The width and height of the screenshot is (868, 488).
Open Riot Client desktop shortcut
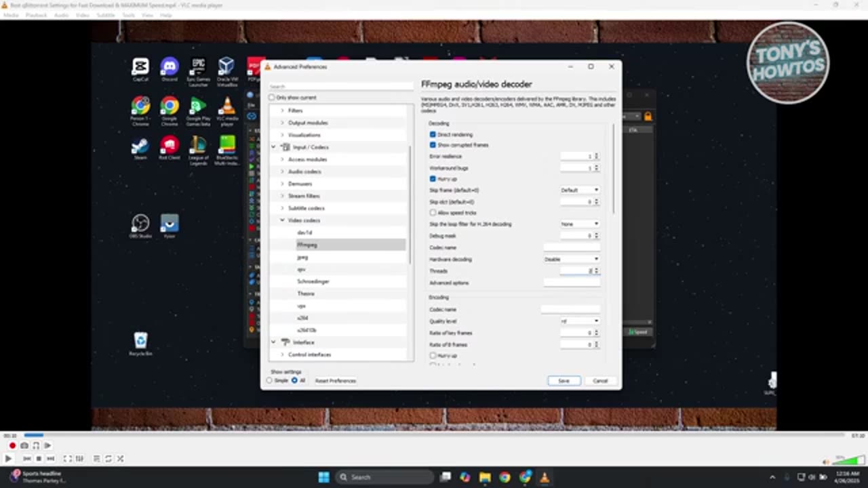pyautogui.click(x=170, y=148)
